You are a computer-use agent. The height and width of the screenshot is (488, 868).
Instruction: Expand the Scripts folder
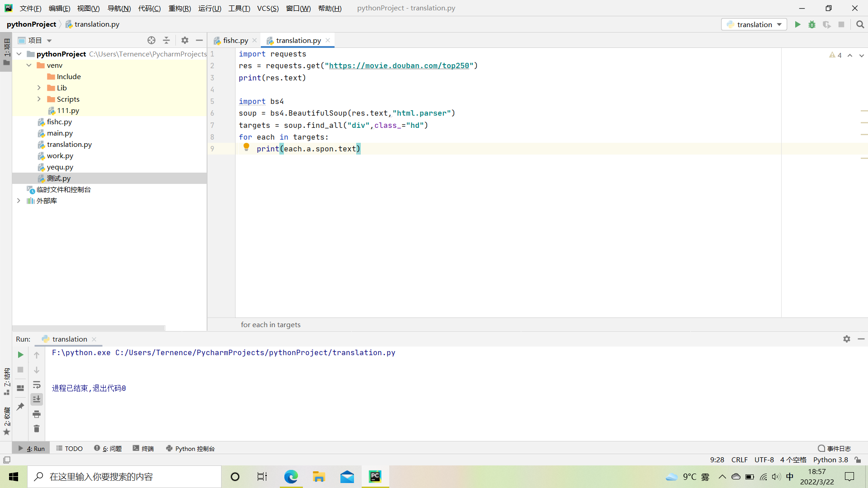tap(39, 99)
